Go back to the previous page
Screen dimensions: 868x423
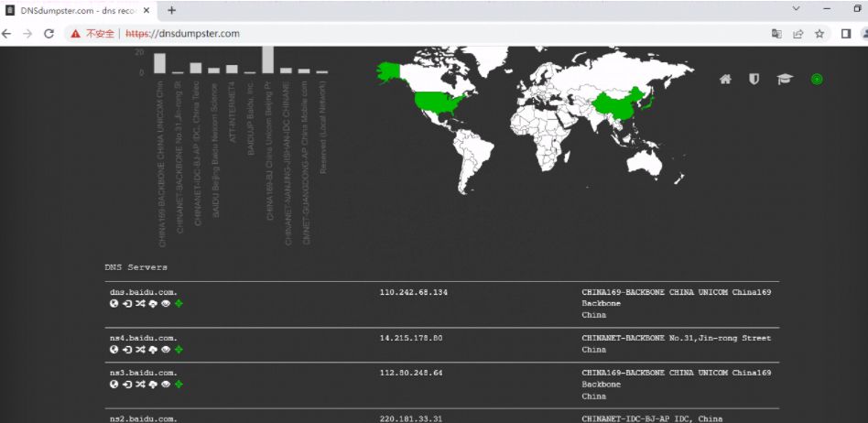pyautogui.click(x=6, y=34)
